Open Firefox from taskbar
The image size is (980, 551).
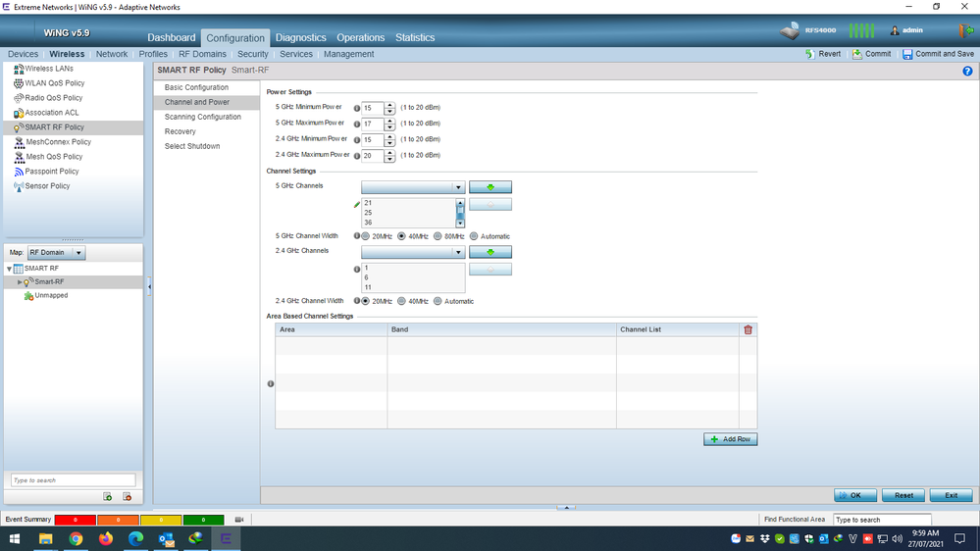[106, 538]
